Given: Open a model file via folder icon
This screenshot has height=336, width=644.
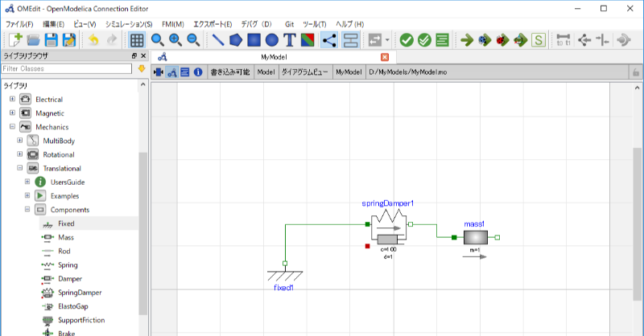Looking at the screenshot, I should click(x=33, y=40).
